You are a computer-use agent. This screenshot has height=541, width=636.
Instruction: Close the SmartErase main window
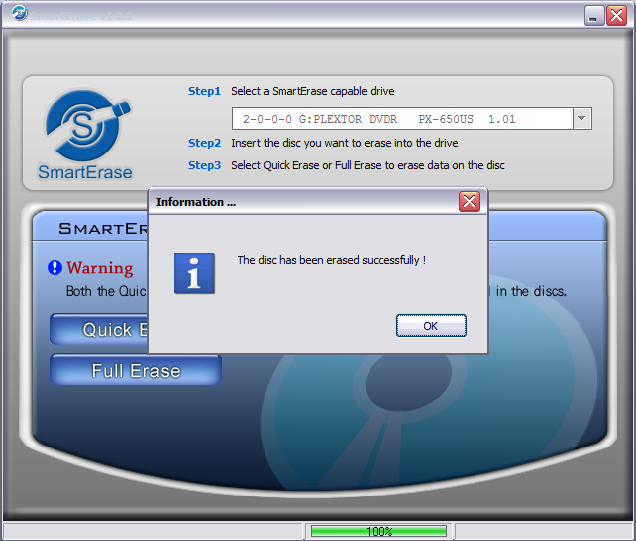[617, 16]
